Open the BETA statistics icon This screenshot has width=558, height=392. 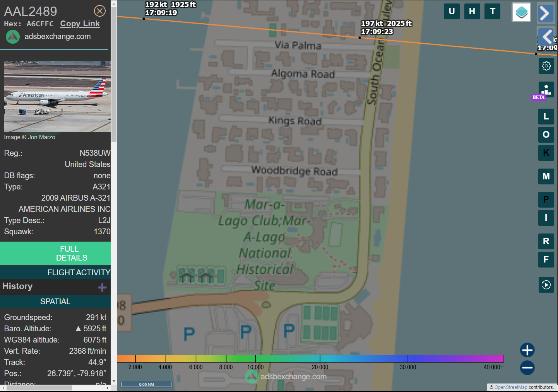[x=546, y=90]
